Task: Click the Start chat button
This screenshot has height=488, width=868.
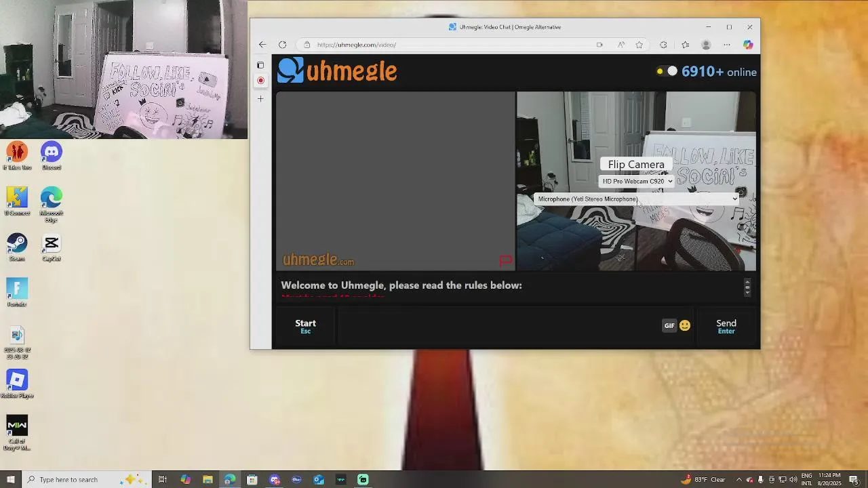Action: 305,327
